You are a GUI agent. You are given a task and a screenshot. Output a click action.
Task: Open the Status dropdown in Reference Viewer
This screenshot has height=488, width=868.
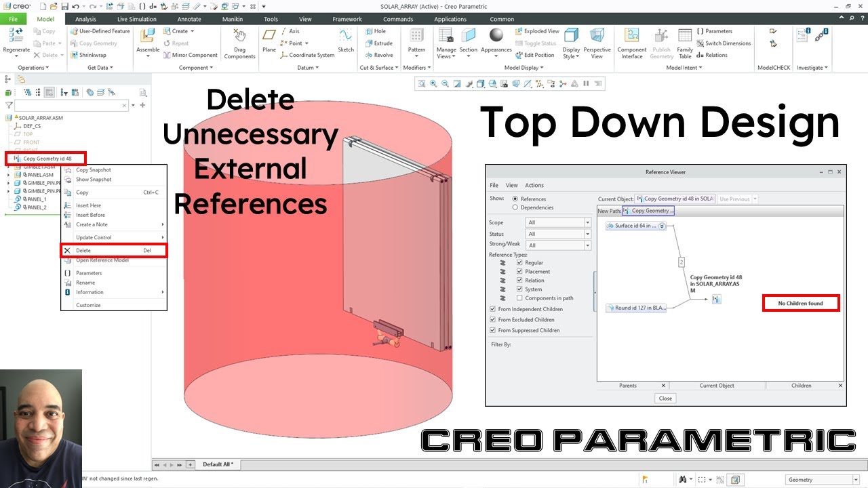tap(558, 234)
